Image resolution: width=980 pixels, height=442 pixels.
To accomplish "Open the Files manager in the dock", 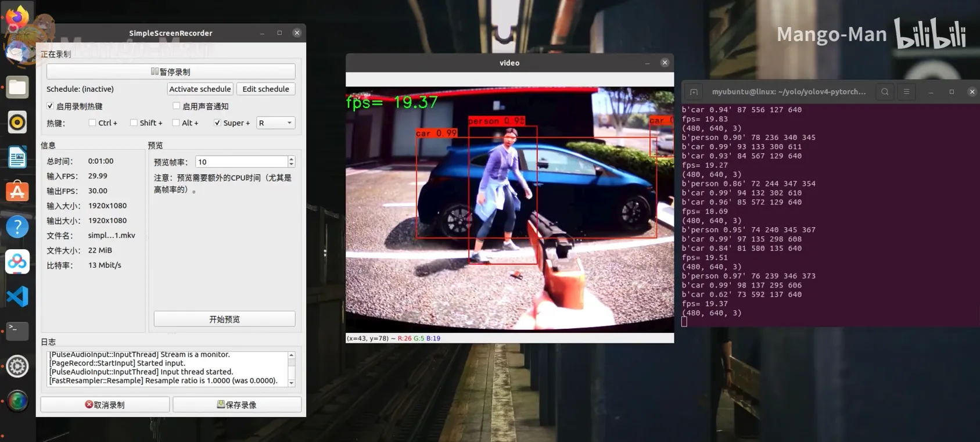I will tap(17, 88).
